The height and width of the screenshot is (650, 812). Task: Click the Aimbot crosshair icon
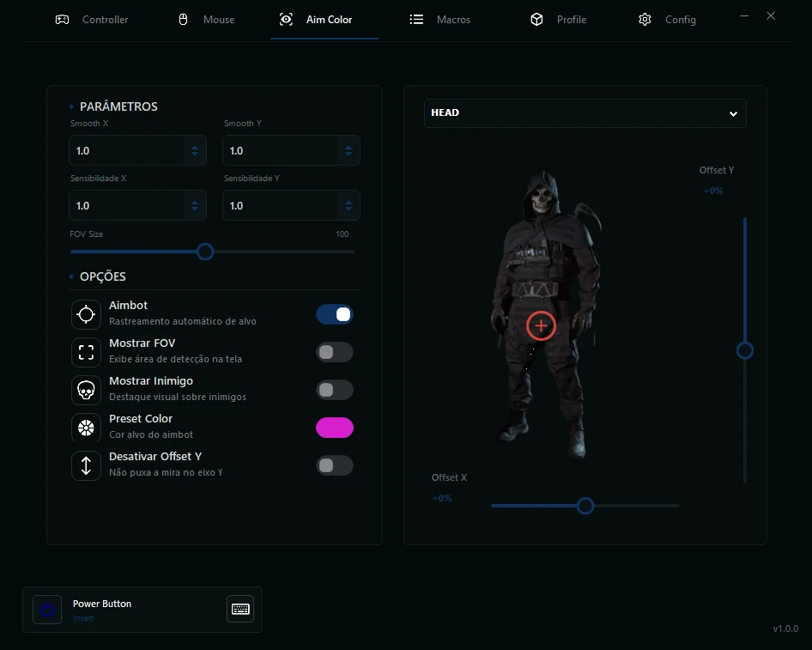click(x=86, y=314)
